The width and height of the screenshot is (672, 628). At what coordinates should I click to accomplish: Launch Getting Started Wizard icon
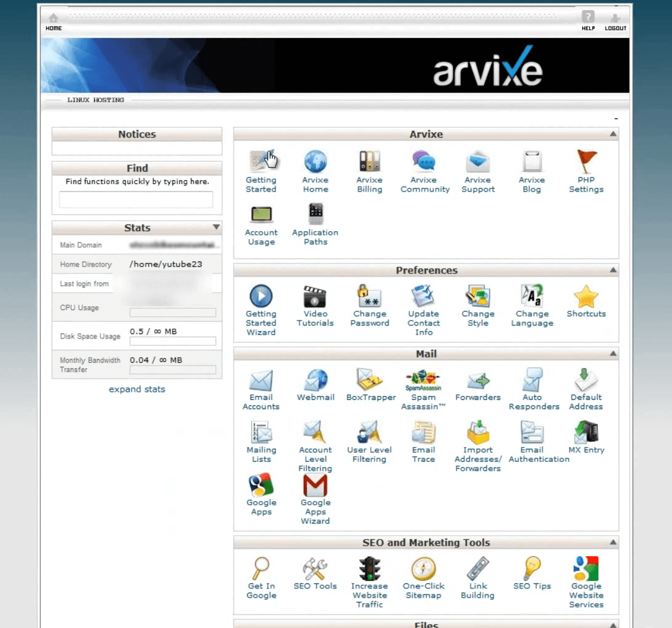pyautogui.click(x=261, y=296)
